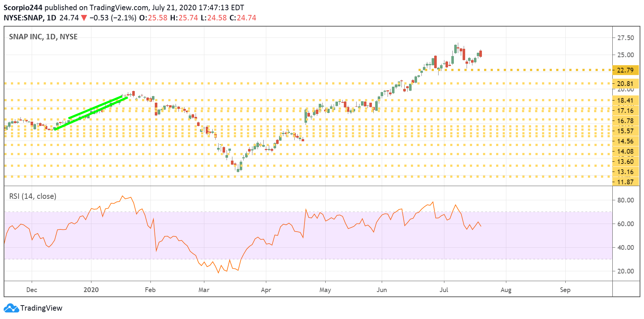Click the 20.81 price level label
Screen dimensions: 644x319
coord(625,83)
